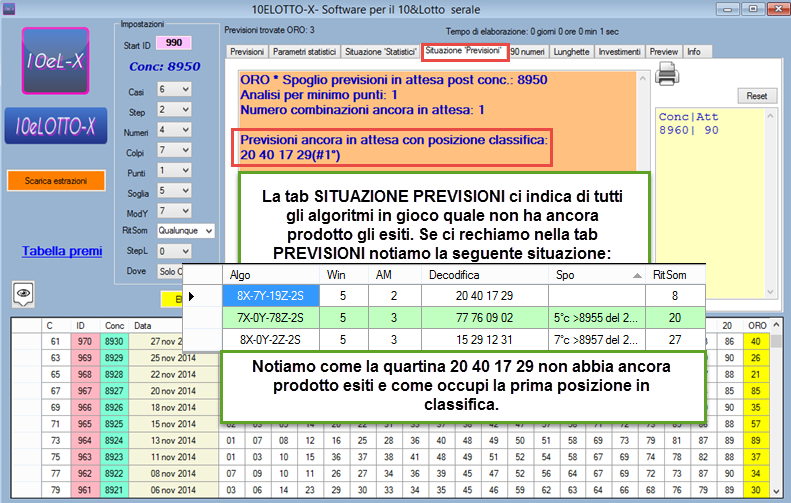791x503 pixels.
Task: Select Conc cell 8922
Action: click(x=115, y=474)
